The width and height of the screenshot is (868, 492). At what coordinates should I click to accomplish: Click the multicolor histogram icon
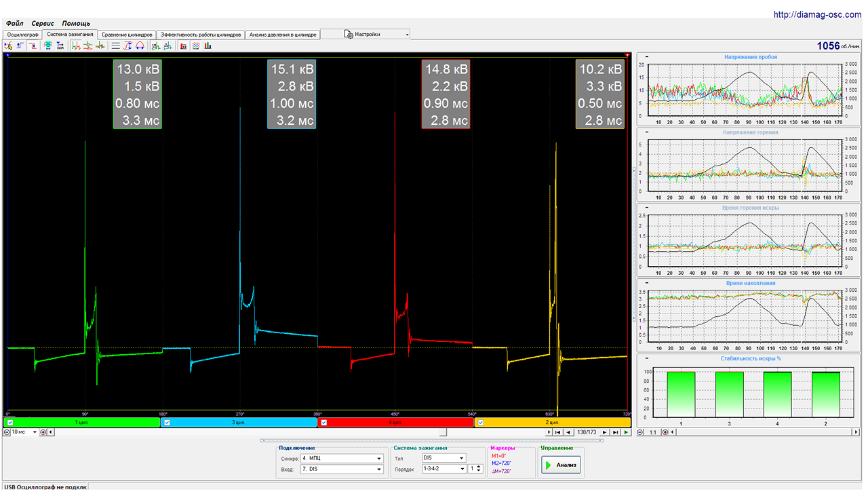point(208,45)
